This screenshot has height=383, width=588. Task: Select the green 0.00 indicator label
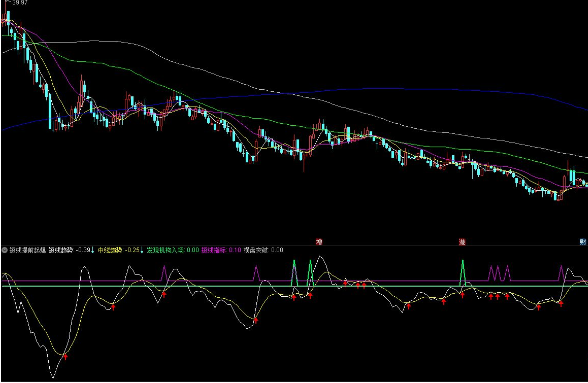(x=193, y=250)
